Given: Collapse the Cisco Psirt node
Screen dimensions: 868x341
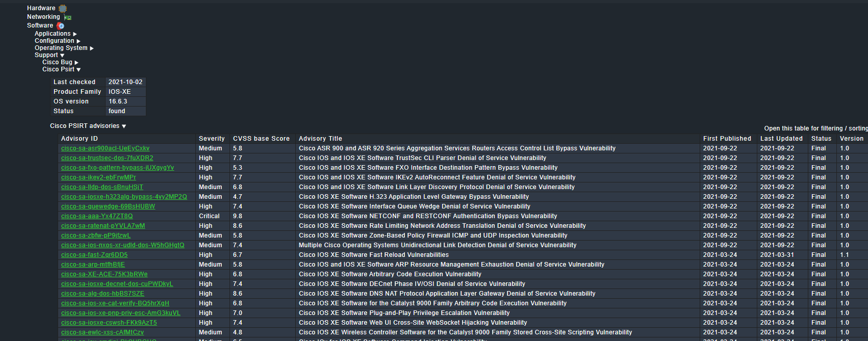Looking at the screenshot, I should pos(79,70).
